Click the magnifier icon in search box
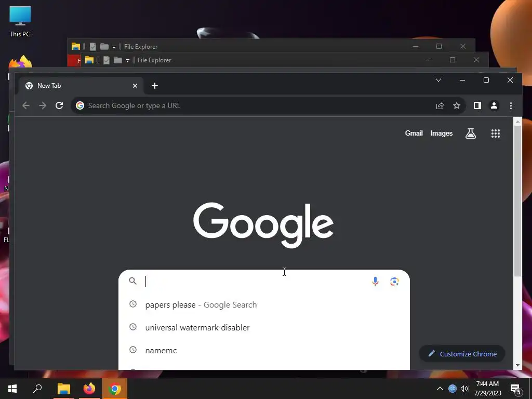532x399 pixels. click(x=132, y=281)
